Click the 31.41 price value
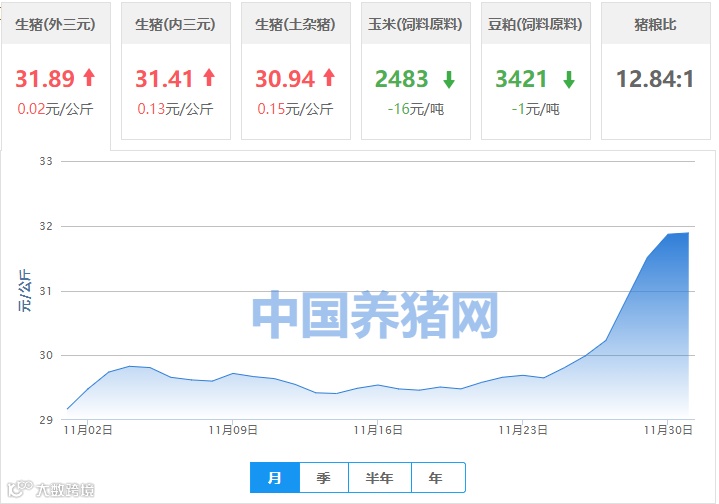The width and height of the screenshot is (719, 504). coord(164,79)
